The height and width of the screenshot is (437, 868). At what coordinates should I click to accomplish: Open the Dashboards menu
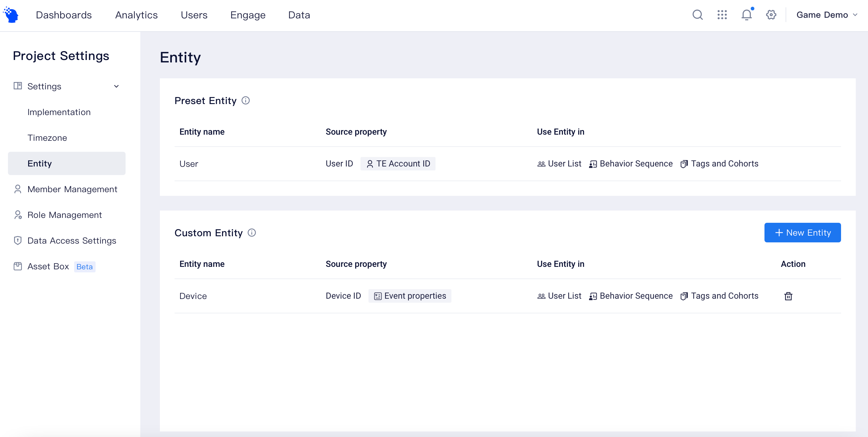coord(64,15)
